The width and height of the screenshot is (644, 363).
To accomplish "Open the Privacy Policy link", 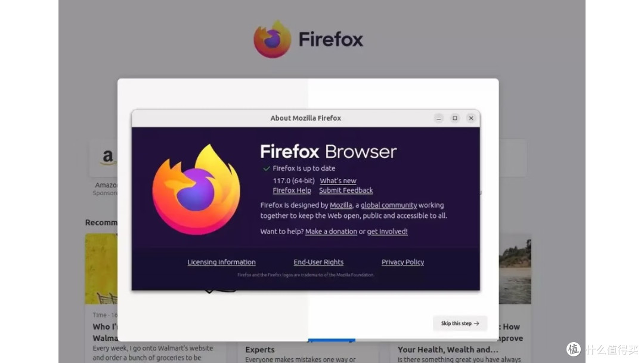I will click(x=402, y=262).
